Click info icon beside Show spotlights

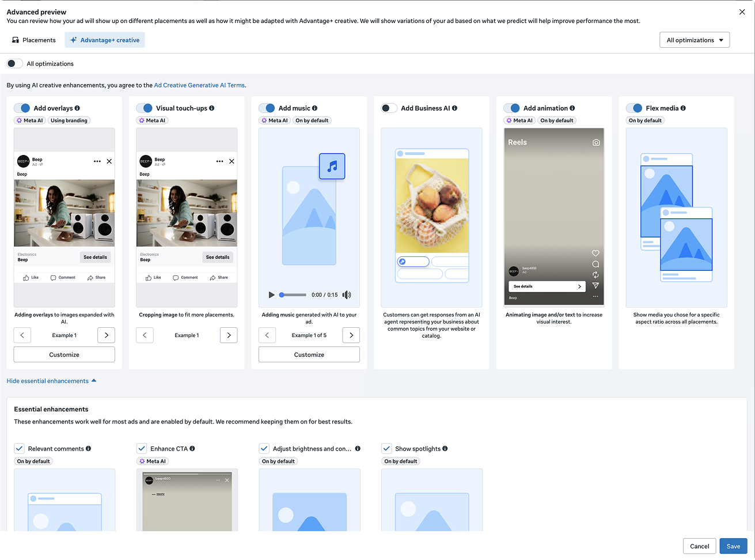coord(445,449)
